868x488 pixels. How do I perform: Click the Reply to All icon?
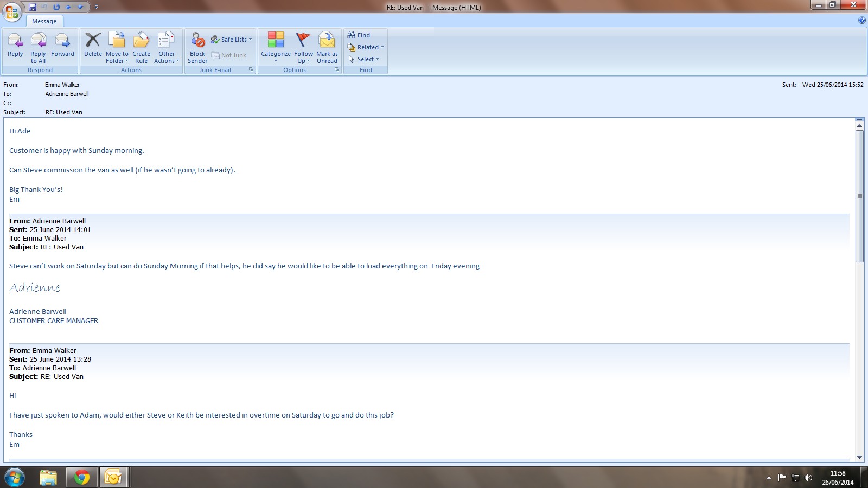tap(38, 47)
